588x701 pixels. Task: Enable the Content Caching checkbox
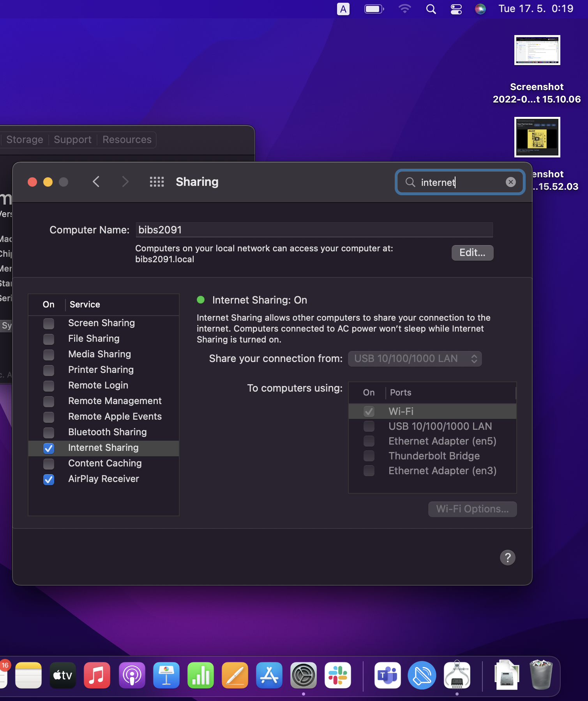tap(49, 464)
